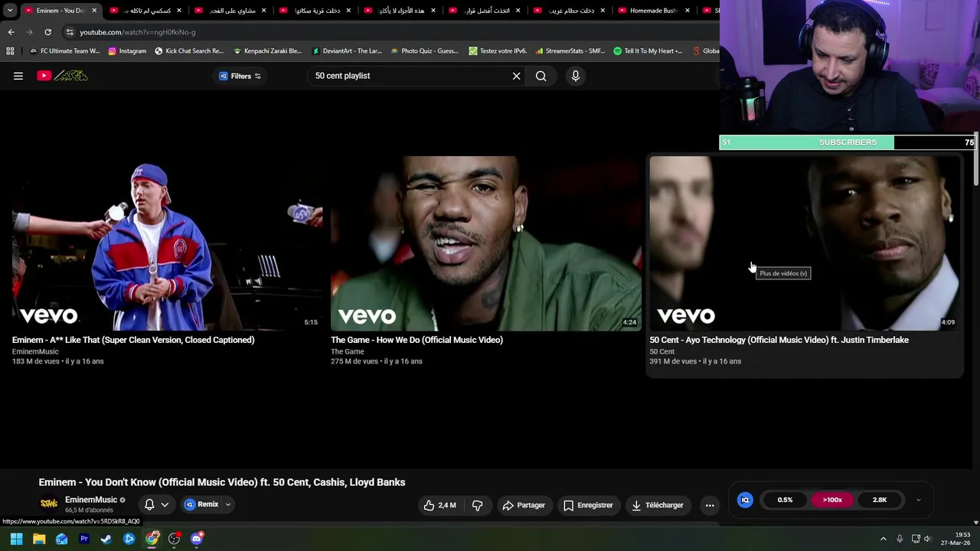This screenshot has width=980, height=551.
Task: Click 'The Game' channel name
Action: pos(347,351)
